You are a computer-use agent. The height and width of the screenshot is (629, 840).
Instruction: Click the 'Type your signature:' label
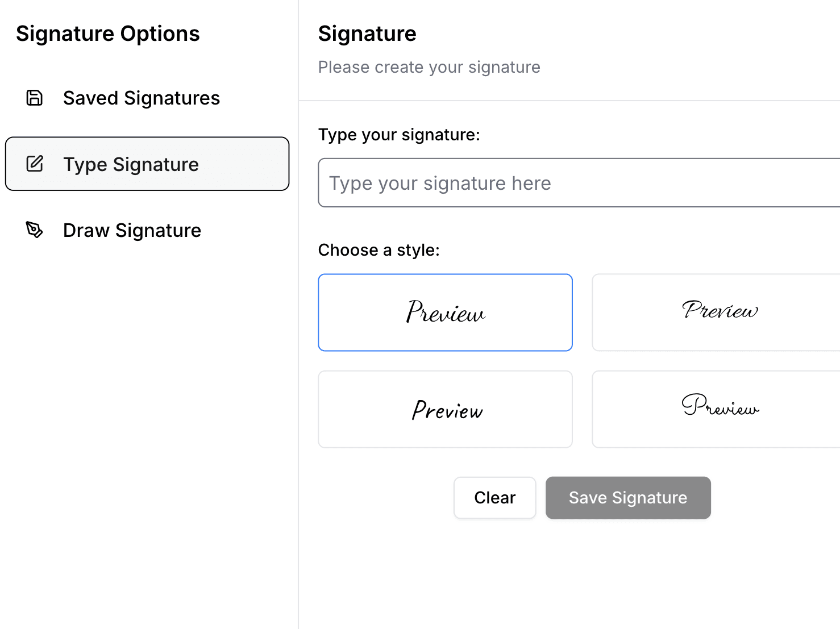[x=399, y=135]
